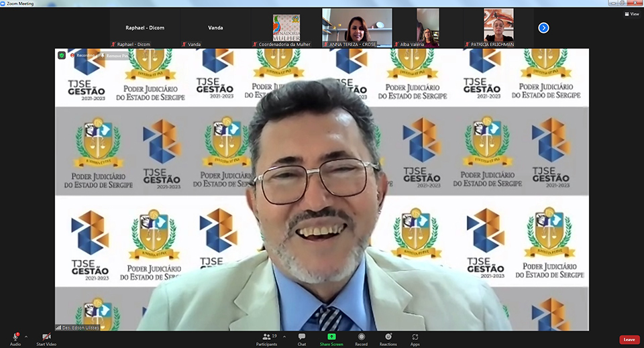Turn on the camera with Start Video
The height and width of the screenshot is (348, 644).
46,337
